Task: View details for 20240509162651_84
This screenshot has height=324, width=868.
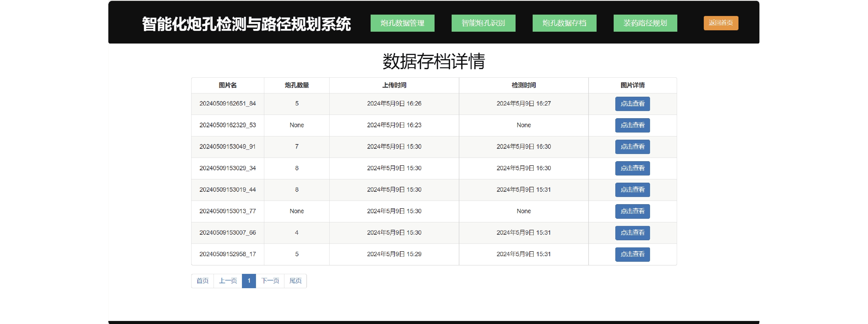Action: 632,104
